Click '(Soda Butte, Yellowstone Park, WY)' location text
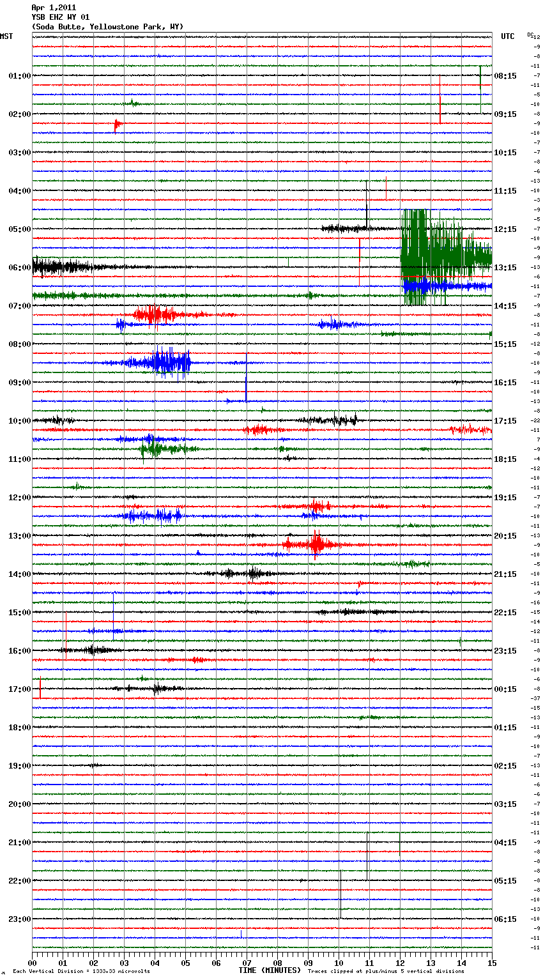This screenshot has width=543, height=980. click(x=107, y=27)
